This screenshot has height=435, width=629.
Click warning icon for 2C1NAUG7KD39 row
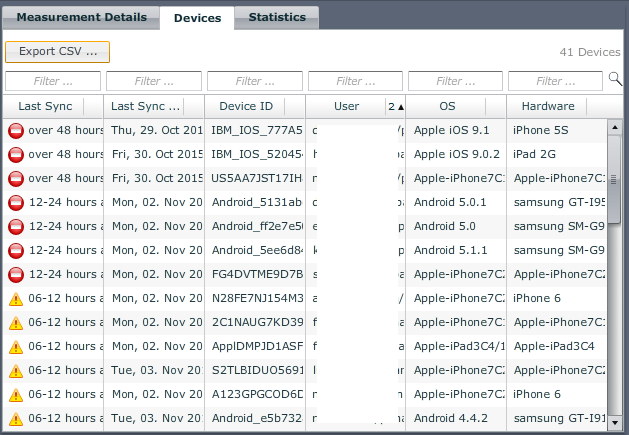16,323
